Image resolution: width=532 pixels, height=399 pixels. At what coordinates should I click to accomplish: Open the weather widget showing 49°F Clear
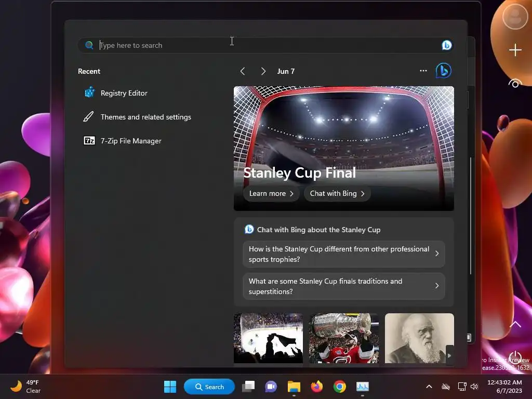25,387
